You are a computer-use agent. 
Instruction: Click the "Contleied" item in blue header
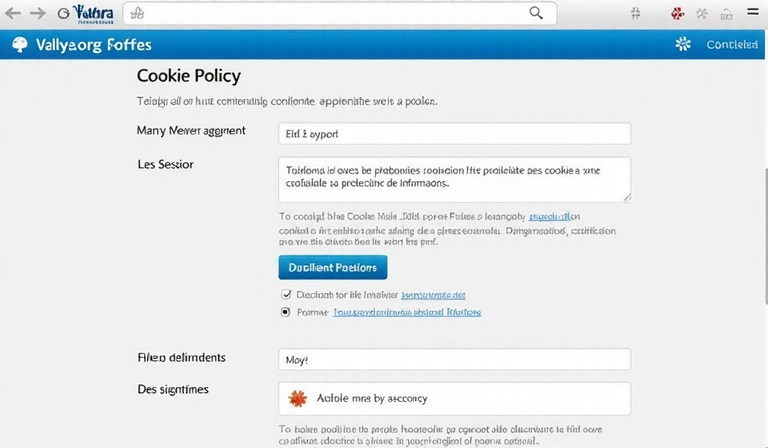click(731, 45)
